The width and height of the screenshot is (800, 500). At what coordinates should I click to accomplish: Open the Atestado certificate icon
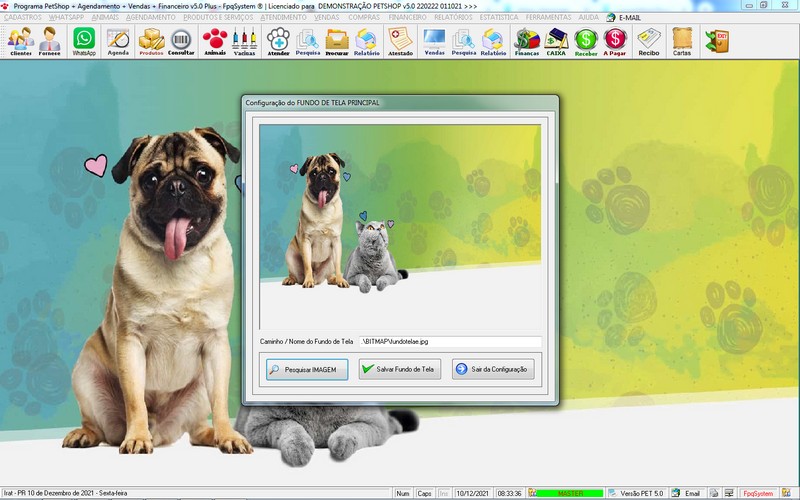click(x=401, y=41)
